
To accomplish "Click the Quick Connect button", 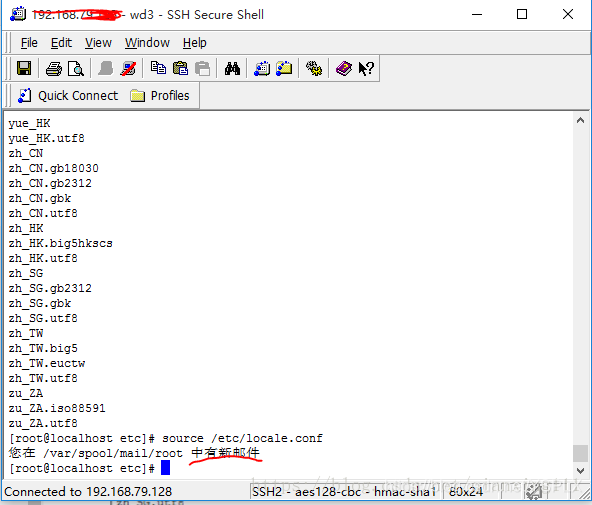I will click(68, 95).
